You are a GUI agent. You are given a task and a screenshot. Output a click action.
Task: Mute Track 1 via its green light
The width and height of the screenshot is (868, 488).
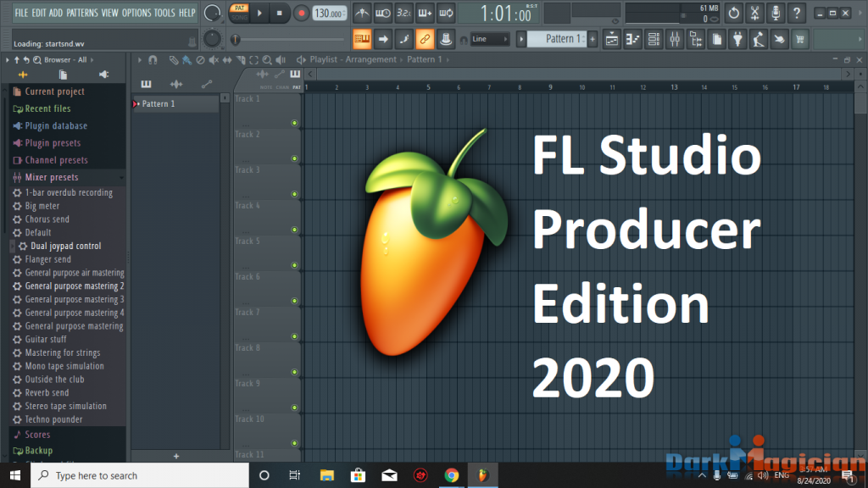[x=294, y=123]
